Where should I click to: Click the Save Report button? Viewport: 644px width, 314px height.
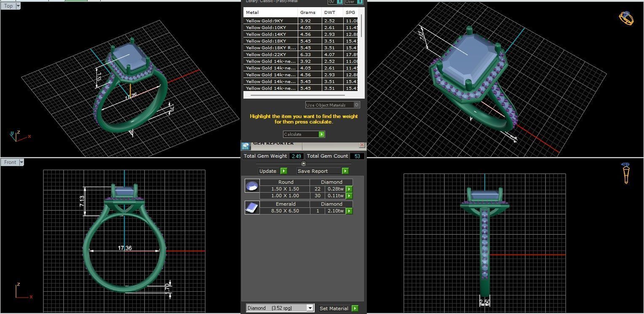(323, 171)
